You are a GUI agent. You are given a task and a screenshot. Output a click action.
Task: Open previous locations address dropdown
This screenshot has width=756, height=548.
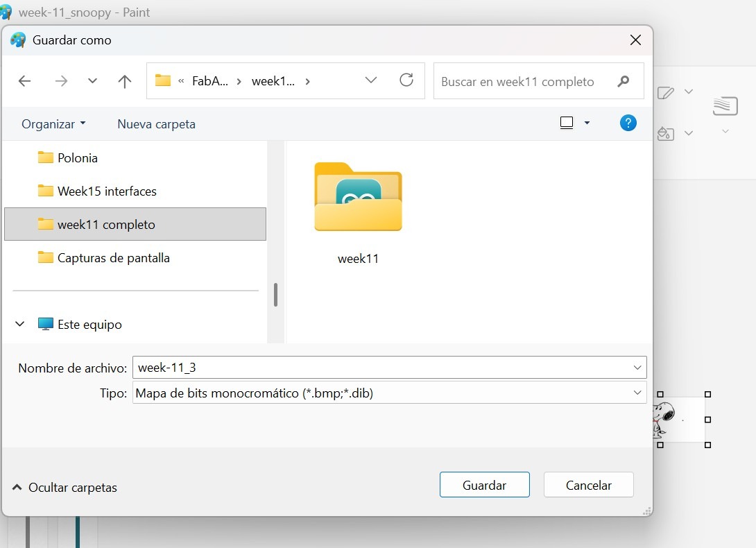pyautogui.click(x=371, y=80)
